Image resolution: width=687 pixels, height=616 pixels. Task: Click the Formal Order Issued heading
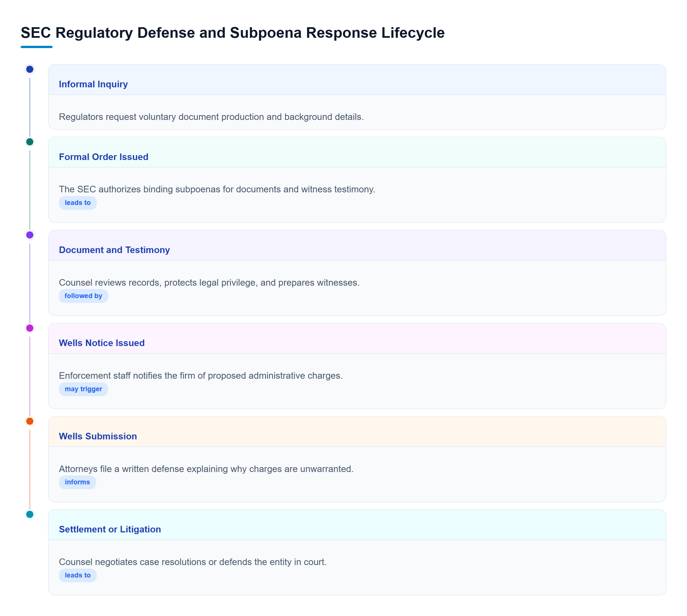click(x=104, y=157)
